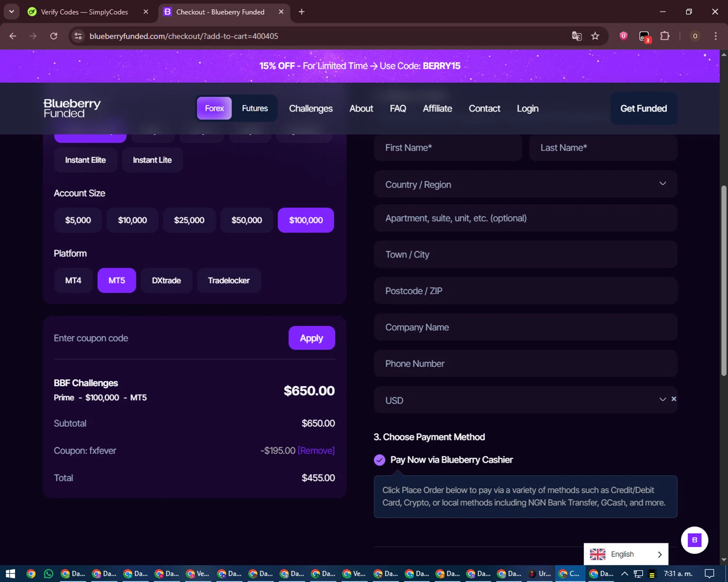Image resolution: width=728 pixels, height=582 pixels.
Task: Close the Verify Codes SimplyCodes tab
Action: (146, 12)
